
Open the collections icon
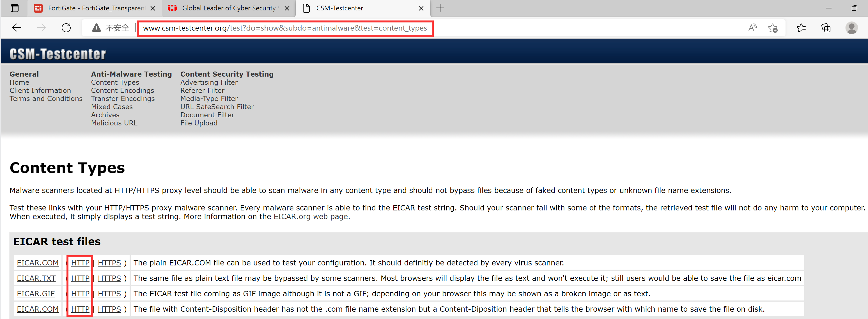826,28
